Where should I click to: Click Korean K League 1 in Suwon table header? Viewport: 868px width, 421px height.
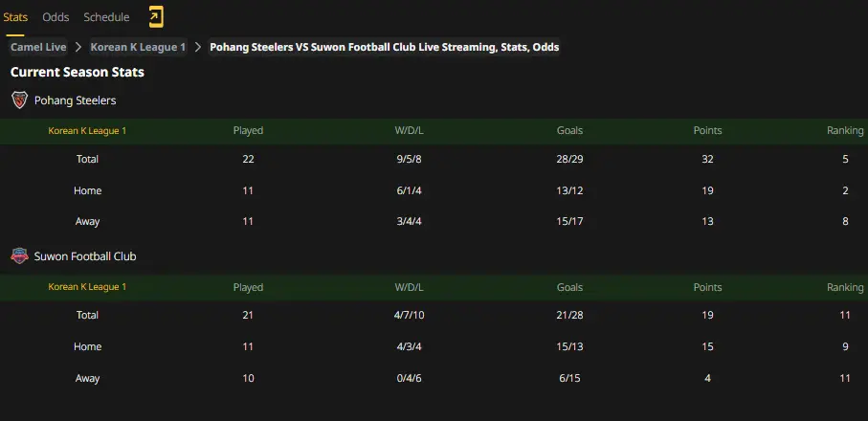pos(87,287)
